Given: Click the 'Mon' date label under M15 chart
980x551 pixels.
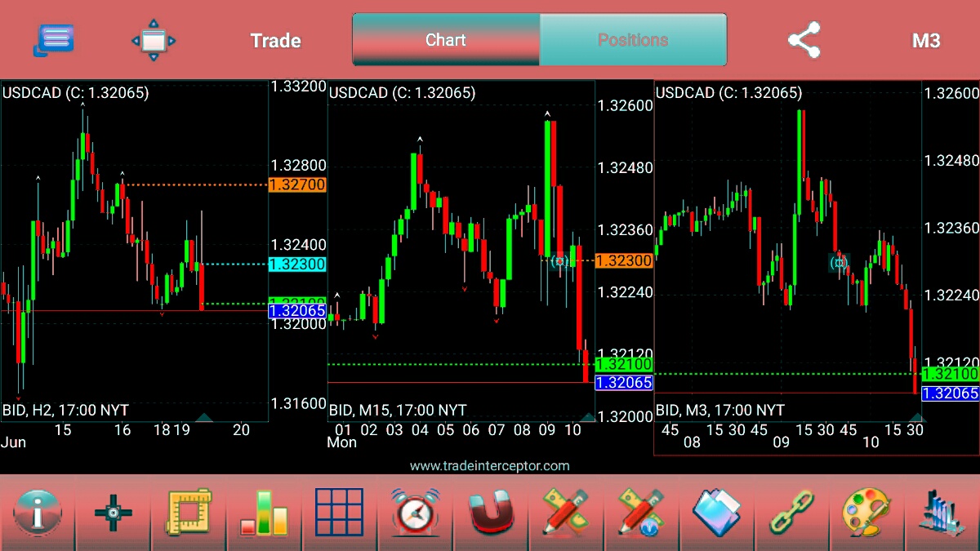Looking at the screenshot, I should 342,442.
